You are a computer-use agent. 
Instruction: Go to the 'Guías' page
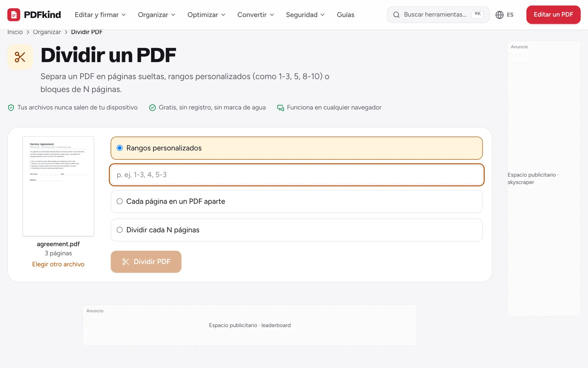[345, 15]
